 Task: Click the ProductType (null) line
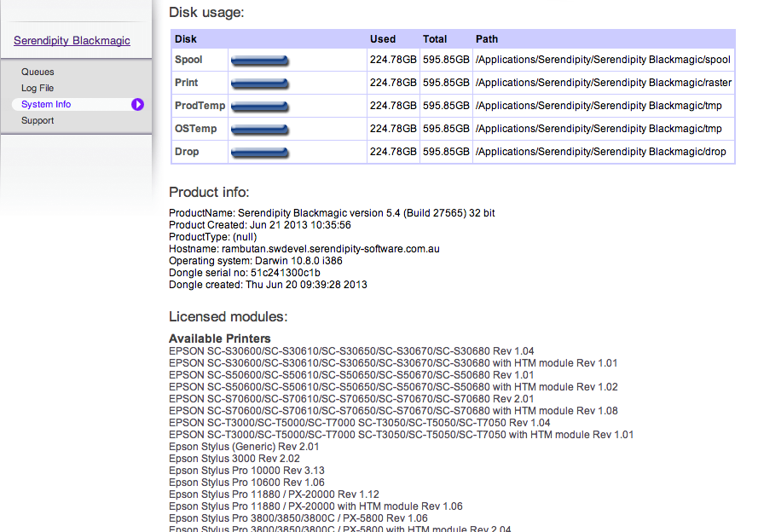coord(212,237)
